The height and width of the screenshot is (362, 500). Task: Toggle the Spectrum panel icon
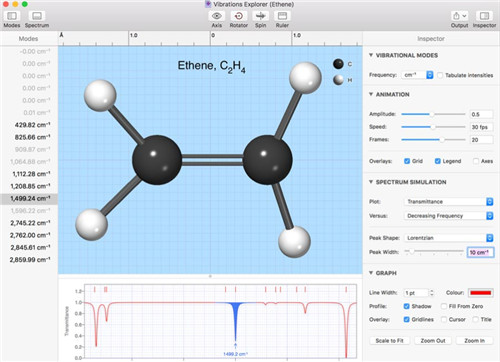tap(37, 16)
